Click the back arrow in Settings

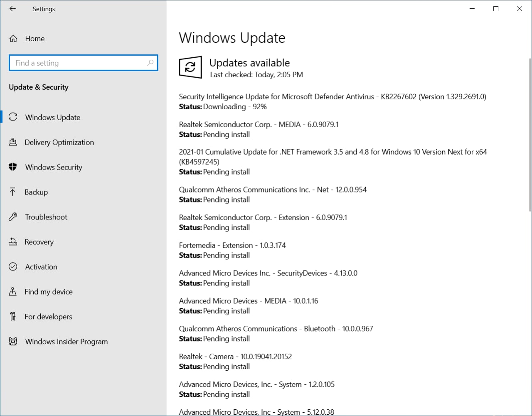point(12,9)
